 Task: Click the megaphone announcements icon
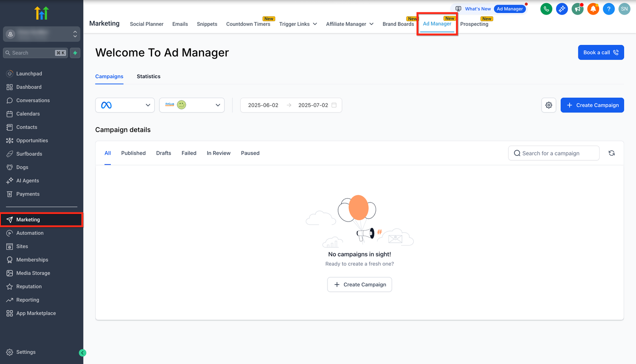tap(577, 9)
